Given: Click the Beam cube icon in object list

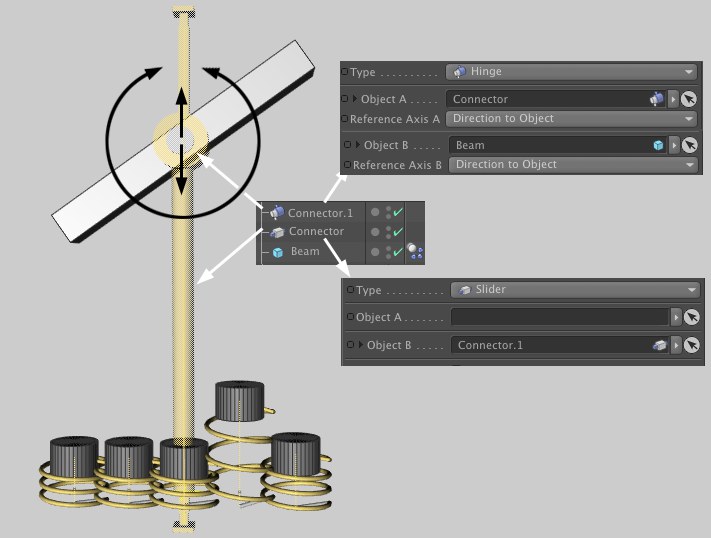Looking at the screenshot, I should click(277, 252).
